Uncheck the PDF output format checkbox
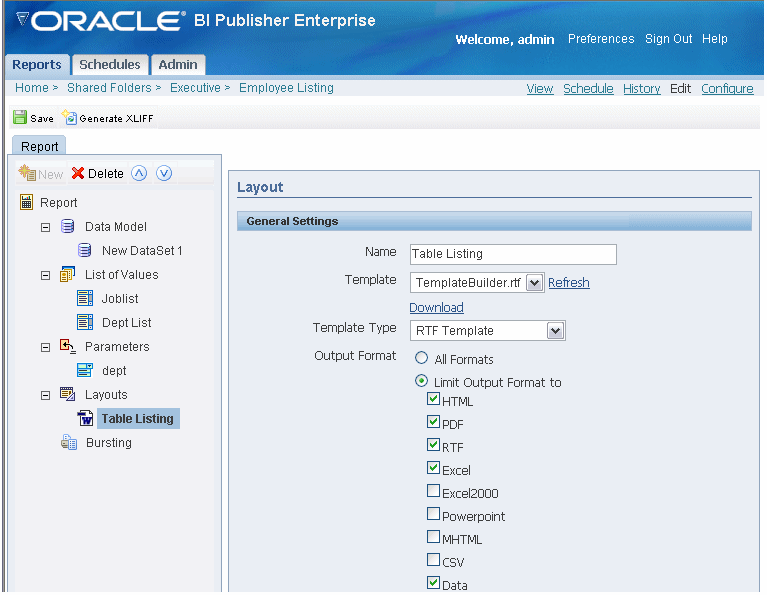Screen dimensions: 767x595 tap(433, 422)
